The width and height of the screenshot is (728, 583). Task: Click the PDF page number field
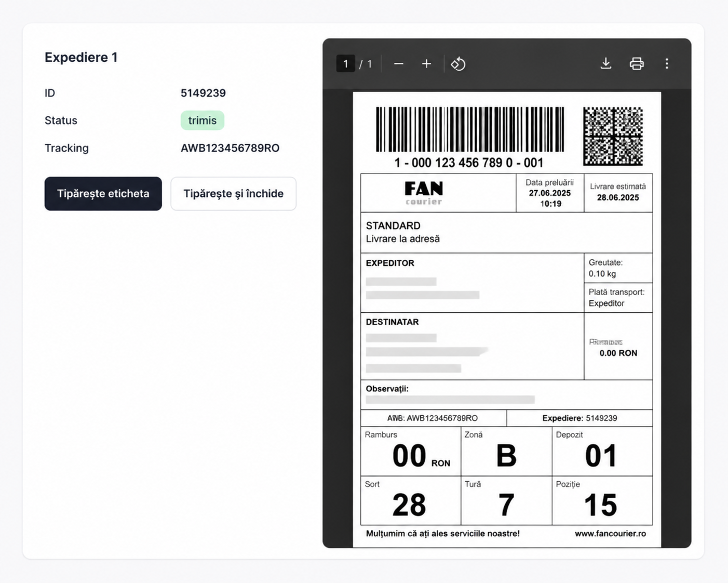346,64
